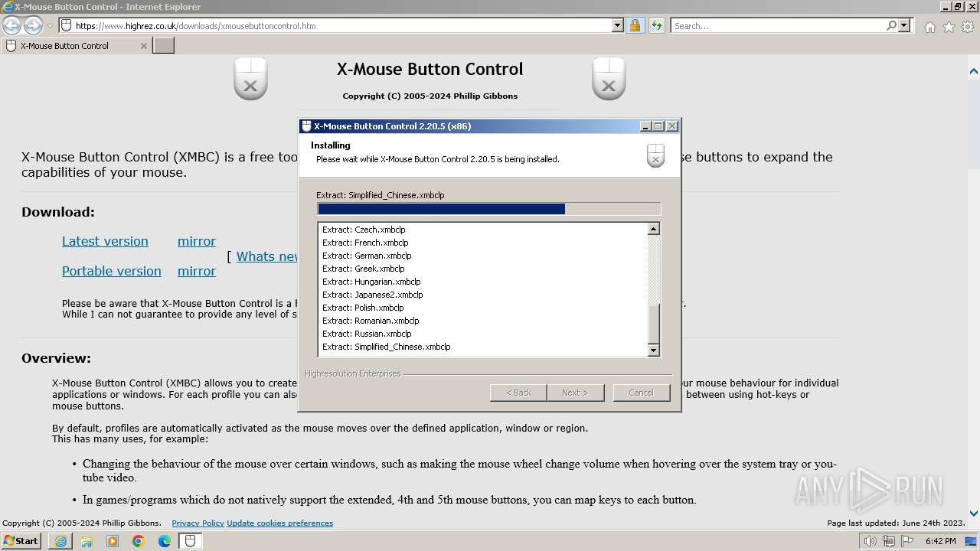Open File Explorer folder in taskbar
Screen dimensions: 980x551
coord(87,541)
